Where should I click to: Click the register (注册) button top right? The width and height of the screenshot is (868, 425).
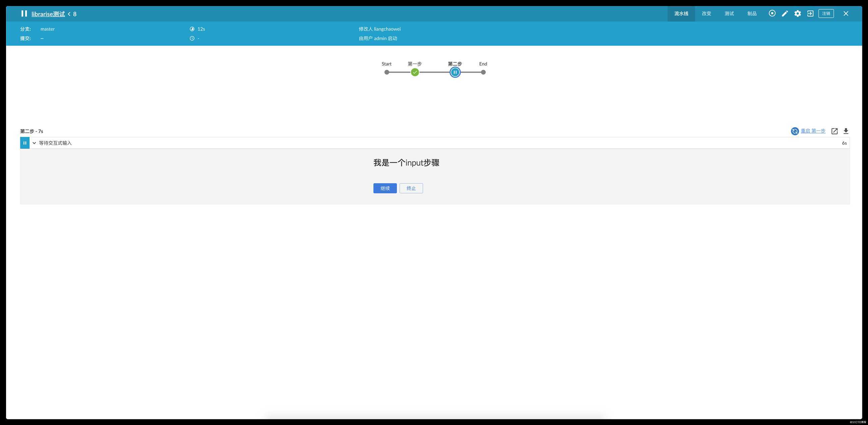[826, 13]
